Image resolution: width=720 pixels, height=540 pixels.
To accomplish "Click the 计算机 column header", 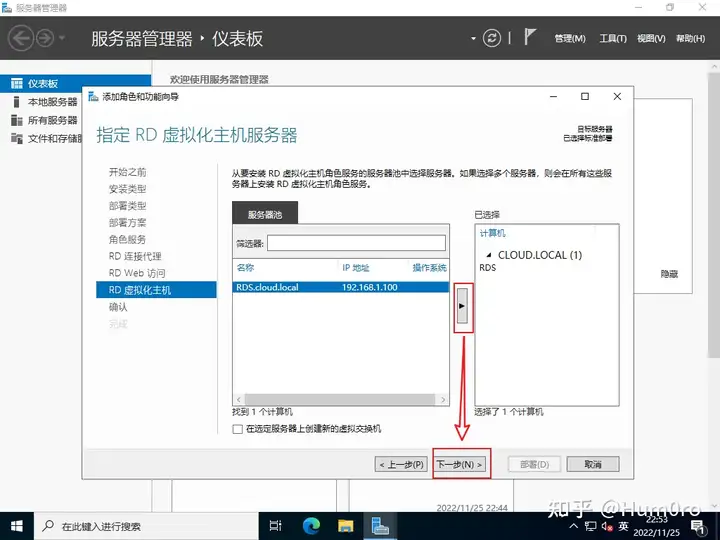I will 492,233.
